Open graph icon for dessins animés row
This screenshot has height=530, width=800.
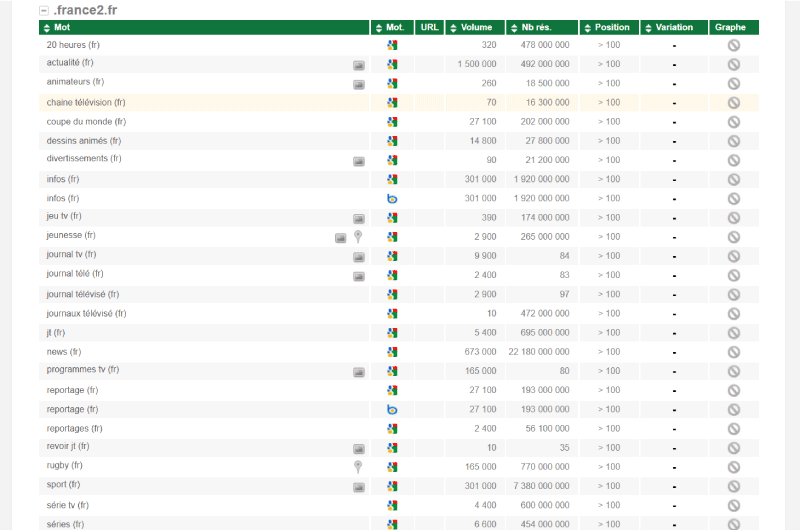[734, 141]
